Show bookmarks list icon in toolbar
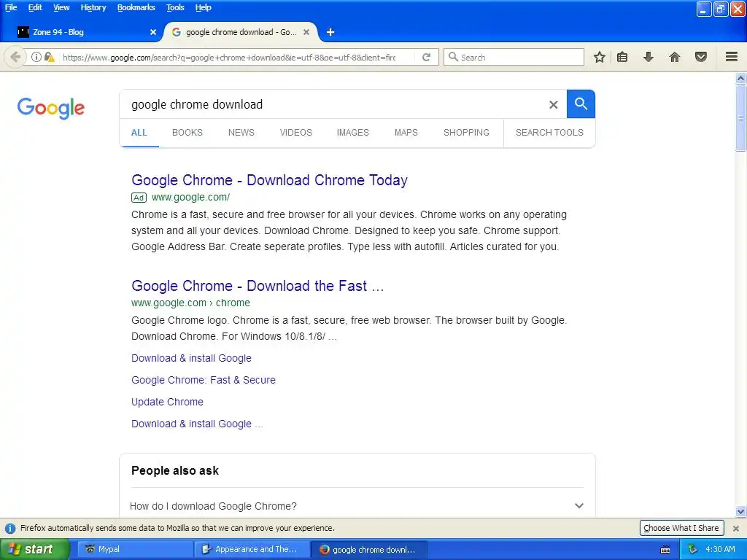Screen dimensions: 747x560 pyautogui.click(x=622, y=57)
